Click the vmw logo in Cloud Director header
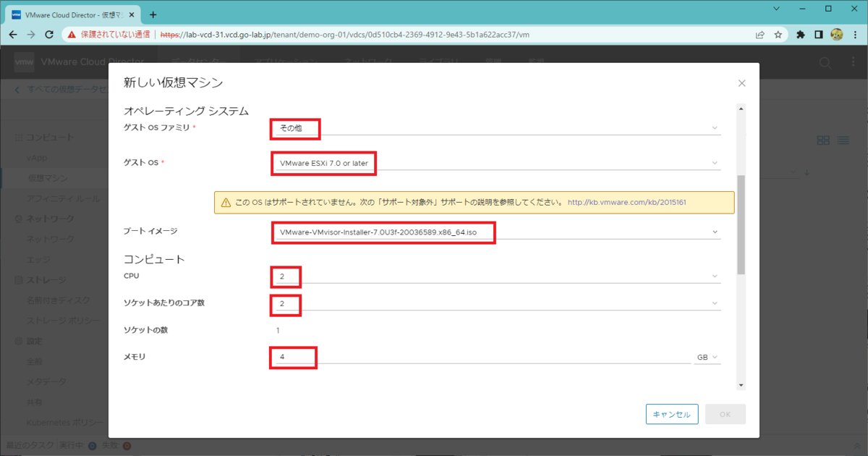This screenshot has width=868, height=456. [x=25, y=63]
